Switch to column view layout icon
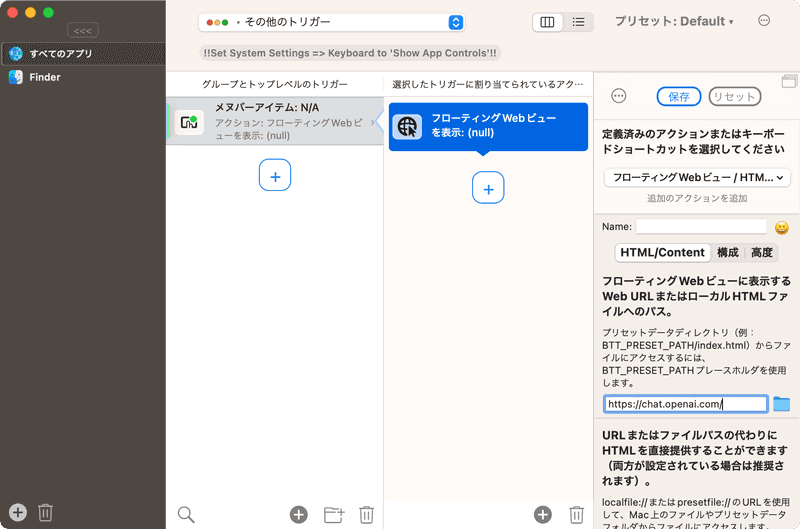The image size is (800, 529). (x=547, y=22)
